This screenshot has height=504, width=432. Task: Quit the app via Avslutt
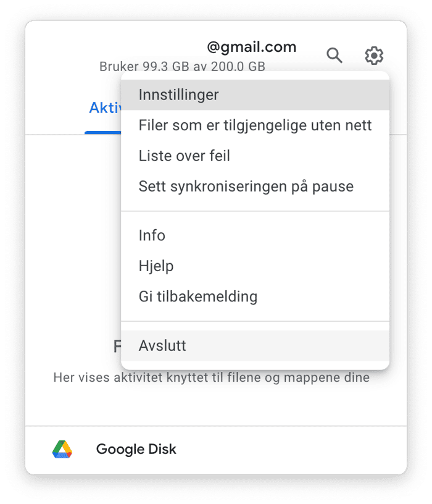click(255, 345)
